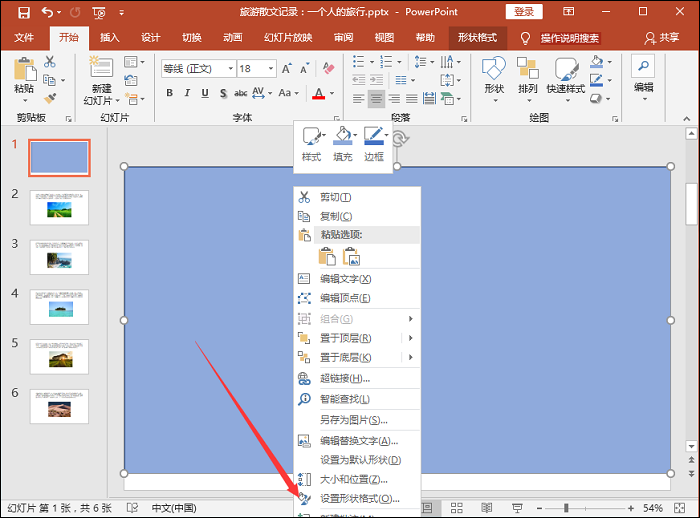Open Quick Styles 快速样式 gallery

tap(566, 79)
